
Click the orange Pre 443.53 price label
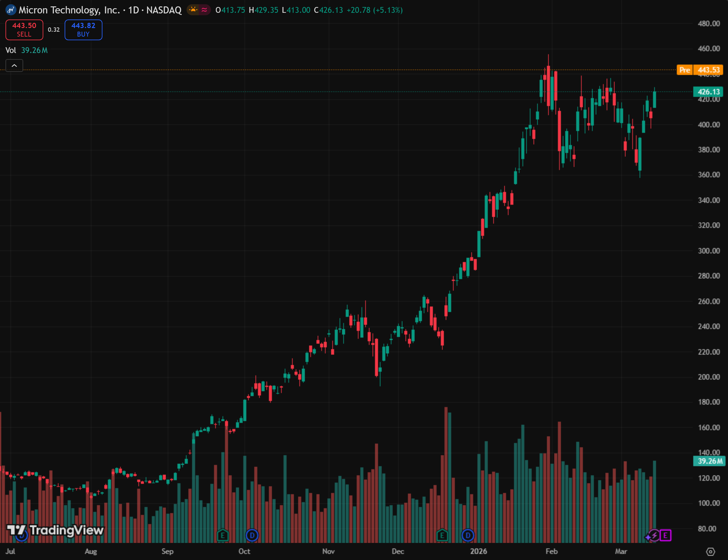coord(699,70)
